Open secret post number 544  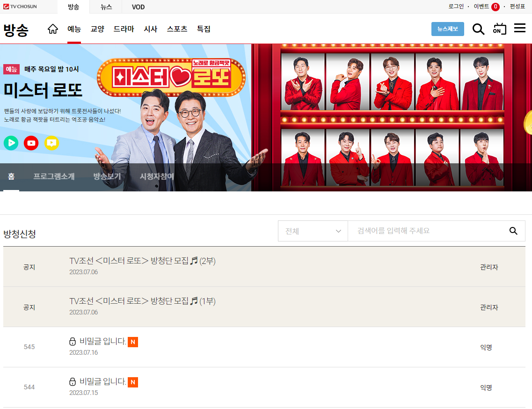pyautogui.click(x=103, y=381)
